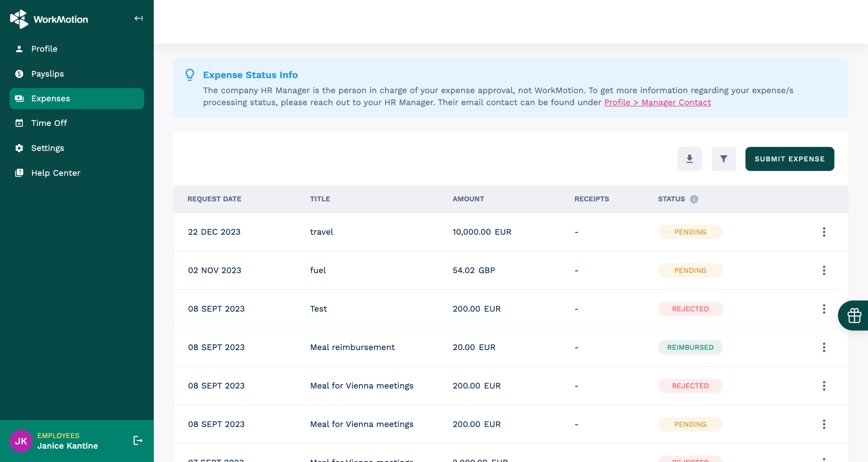The height and width of the screenshot is (462, 868).
Task: Click the WorkMotion logo
Action: click(49, 19)
